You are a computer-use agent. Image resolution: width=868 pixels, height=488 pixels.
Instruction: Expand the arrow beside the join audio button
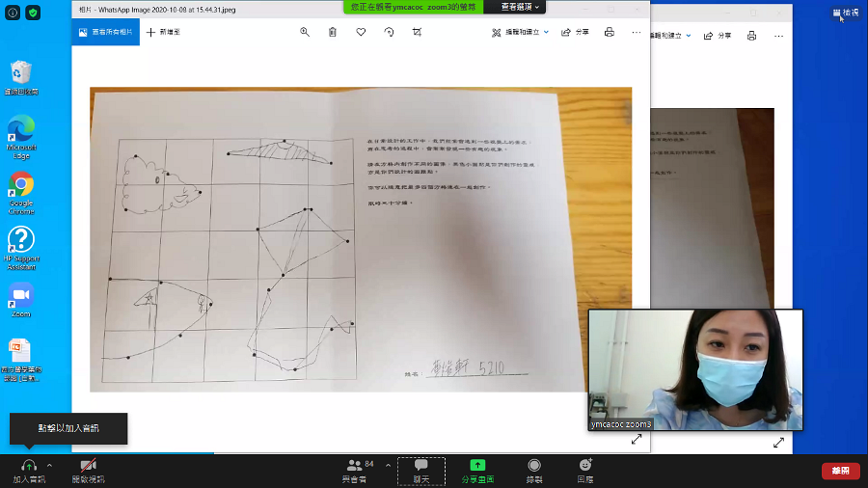[x=49, y=465]
